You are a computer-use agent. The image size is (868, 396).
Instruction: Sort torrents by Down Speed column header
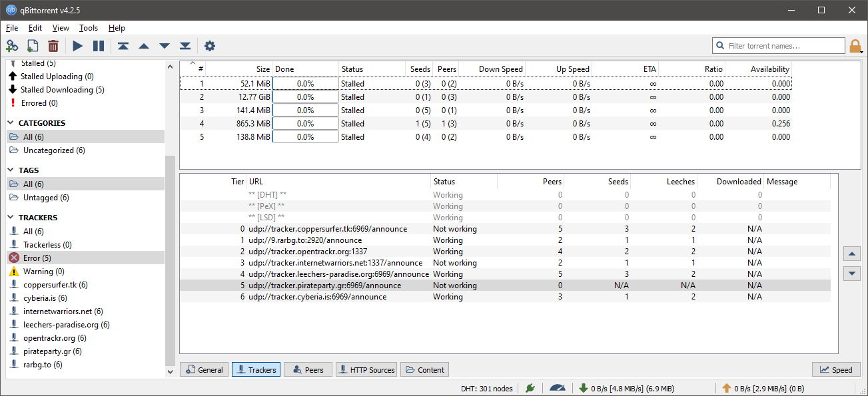click(x=492, y=69)
